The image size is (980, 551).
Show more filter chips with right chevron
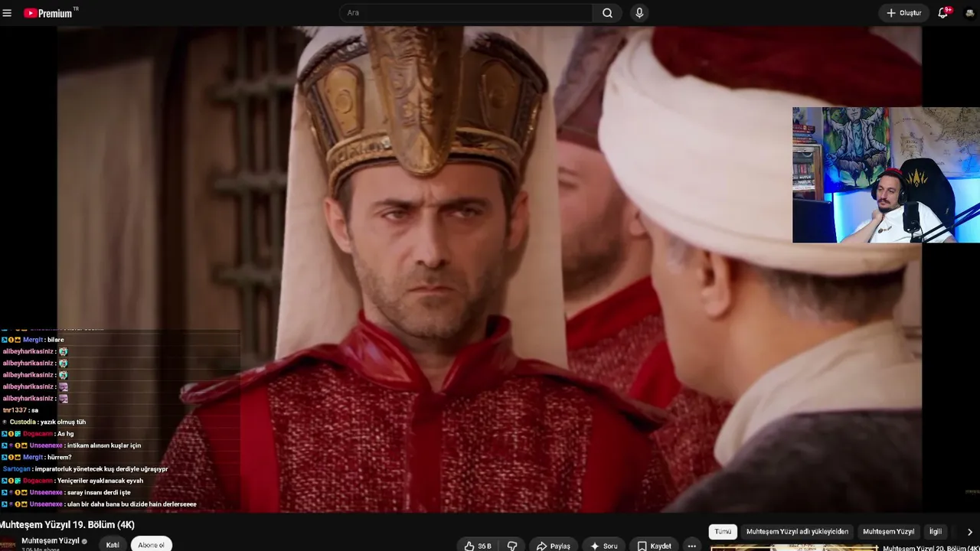click(x=970, y=532)
